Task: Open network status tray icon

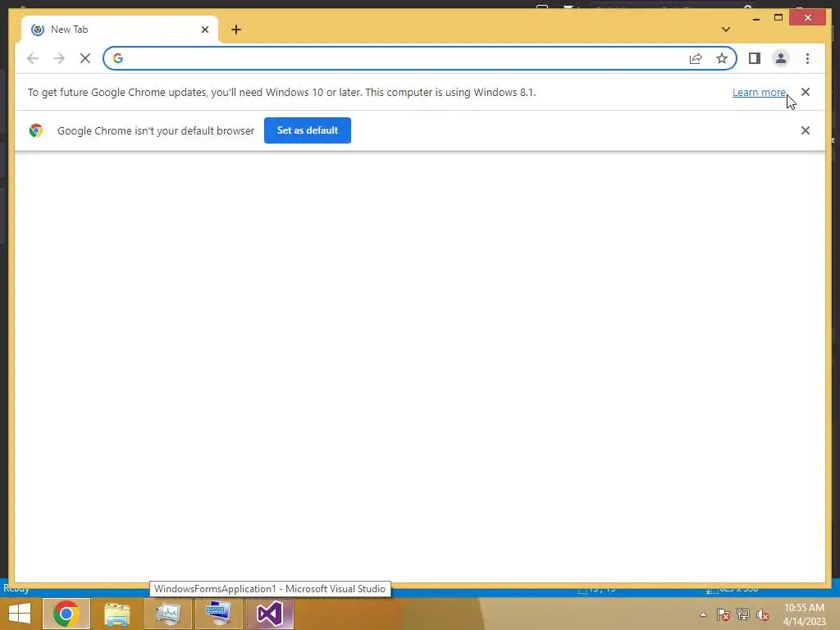Action: click(743, 614)
